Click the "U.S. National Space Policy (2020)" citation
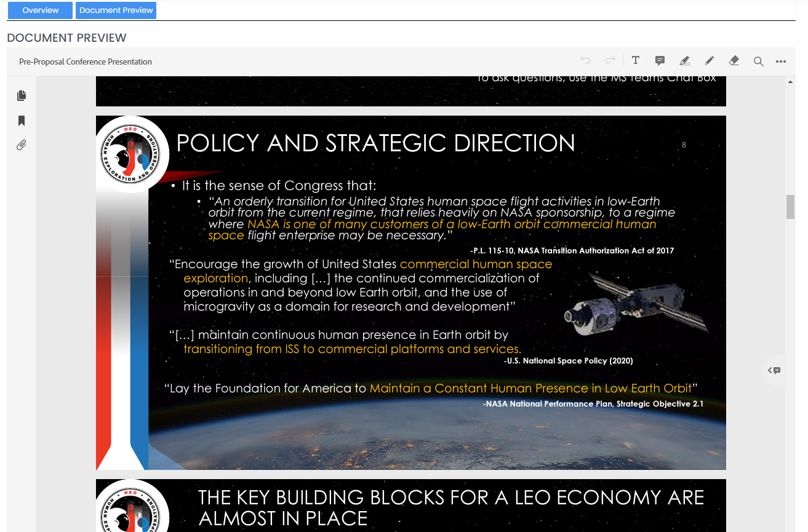808x532 pixels. click(x=568, y=361)
